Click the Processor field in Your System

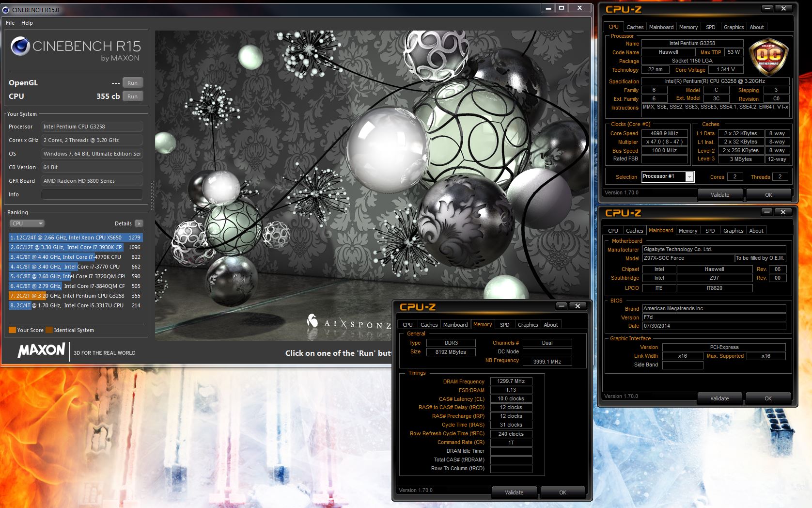click(x=92, y=127)
